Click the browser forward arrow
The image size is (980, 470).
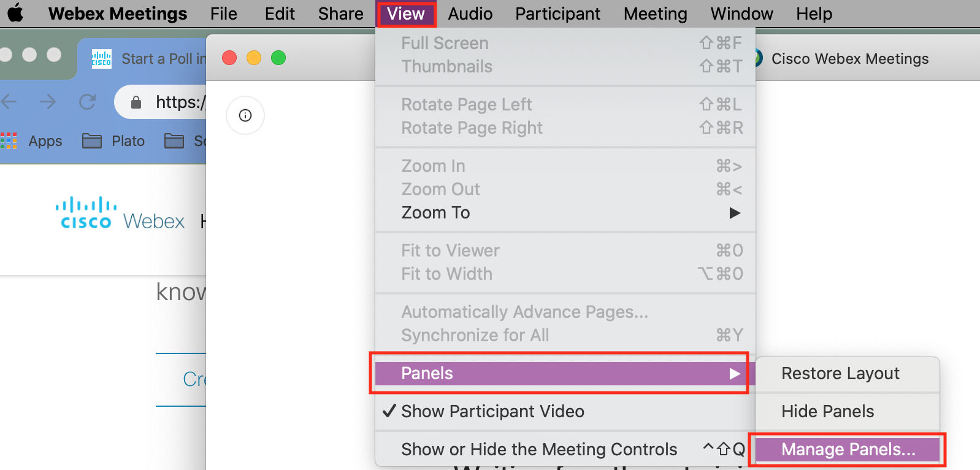pyautogui.click(x=48, y=102)
